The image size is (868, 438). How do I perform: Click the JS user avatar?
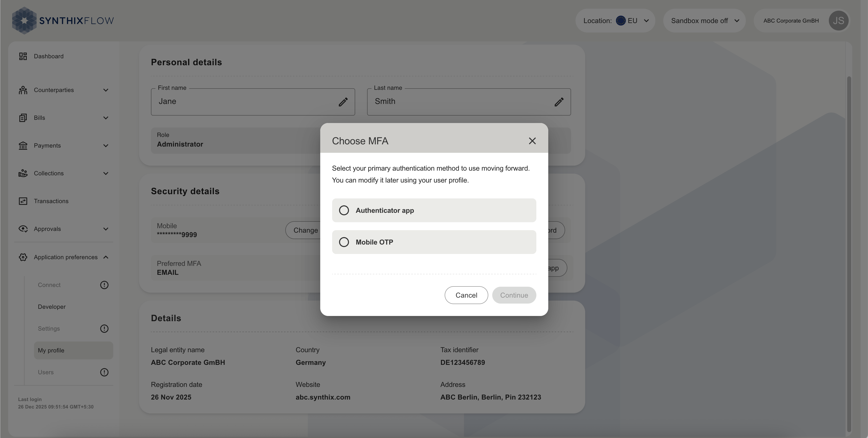pos(838,21)
